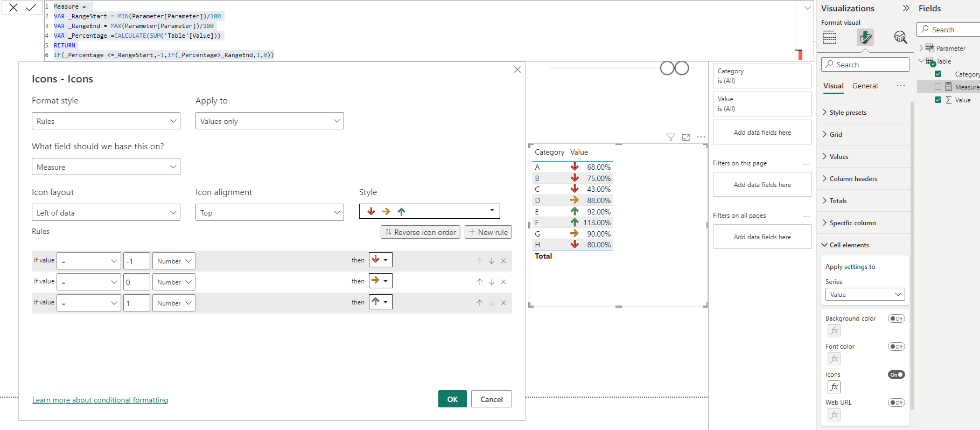Viewport: 980px width, 430px height.
Task: Move the value 0 rule down
Action: click(492, 282)
